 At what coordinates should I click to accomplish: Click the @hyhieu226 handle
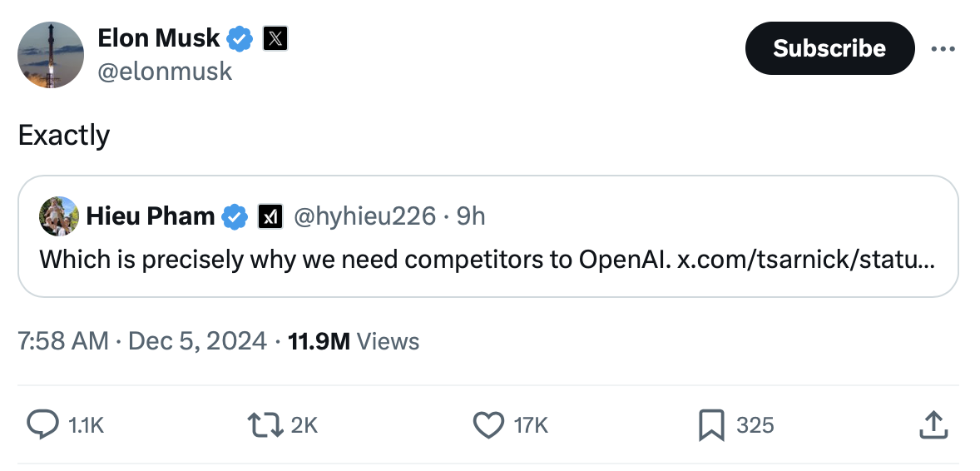point(364,217)
